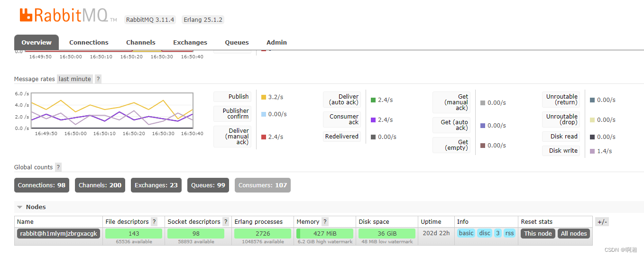Screen dimensions: 644x257
Task: Toggle the Redelivered series
Action: [342, 137]
